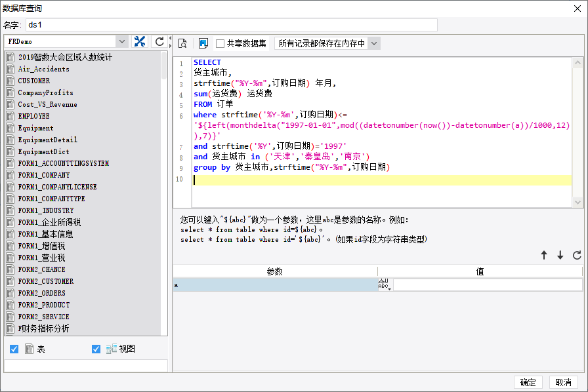Click the Air_Accidents table icon
This screenshot has height=392, width=588.
coord(10,69)
